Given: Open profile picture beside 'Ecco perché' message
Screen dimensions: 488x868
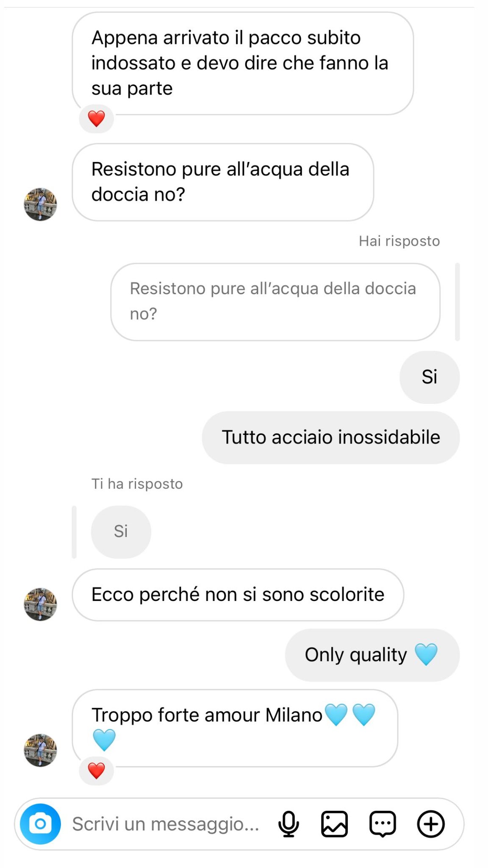Looking at the screenshot, I should tap(40, 604).
